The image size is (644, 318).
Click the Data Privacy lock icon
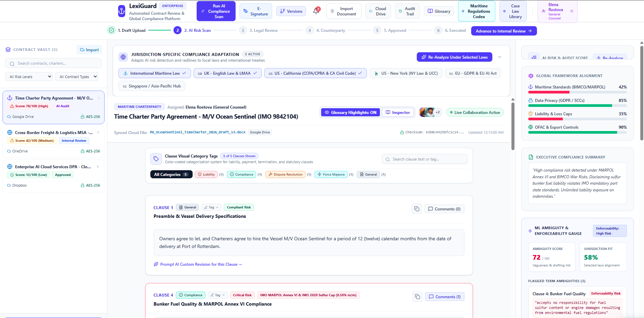coord(531,100)
